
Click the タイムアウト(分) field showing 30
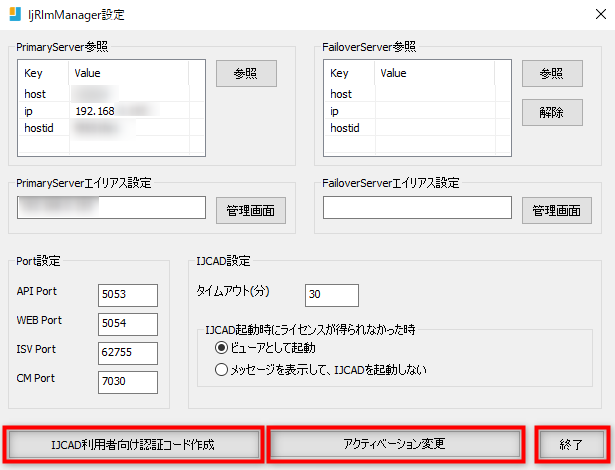332,295
